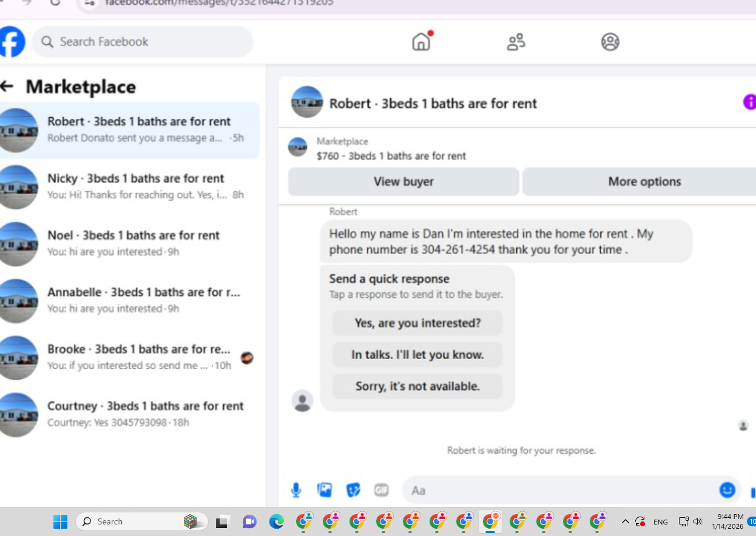
Task: Click the small avatar in Brooke's row
Action: pos(247,358)
